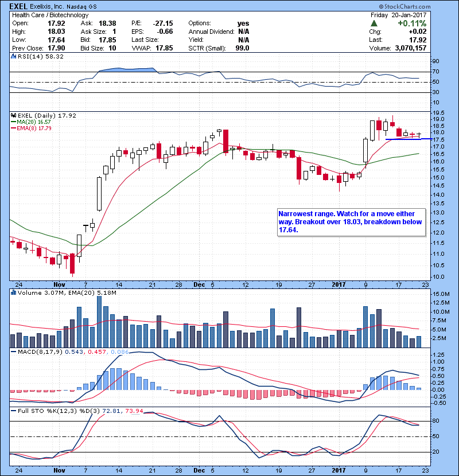Click the green up-triangle change indicator
459x476 pixels.
point(374,24)
